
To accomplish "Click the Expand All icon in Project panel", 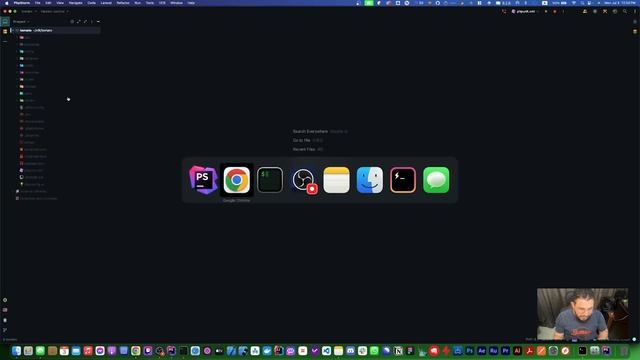I will pos(79,22).
